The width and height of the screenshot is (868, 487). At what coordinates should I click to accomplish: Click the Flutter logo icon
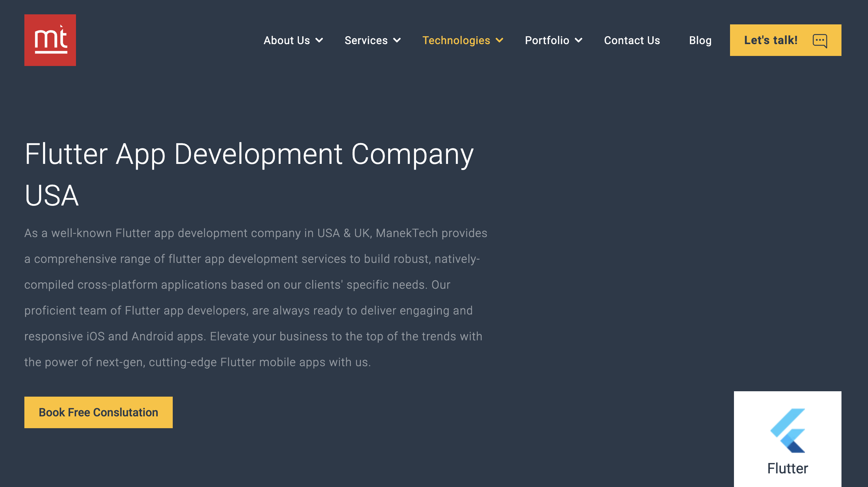click(x=788, y=431)
